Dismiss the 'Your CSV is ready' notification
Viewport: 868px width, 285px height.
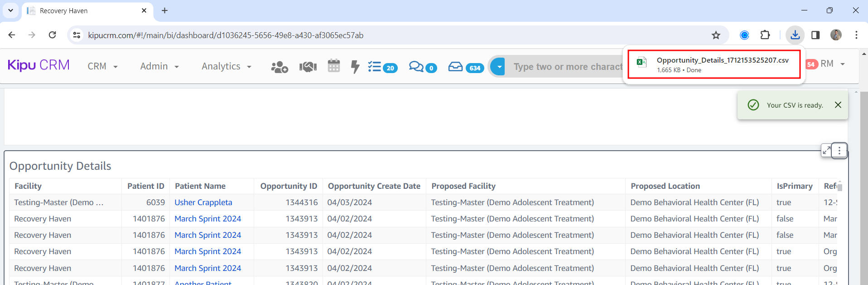[x=838, y=105]
